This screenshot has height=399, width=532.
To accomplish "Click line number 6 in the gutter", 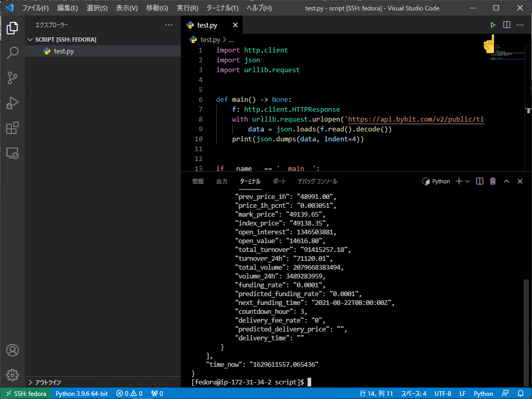I will coord(200,99).
